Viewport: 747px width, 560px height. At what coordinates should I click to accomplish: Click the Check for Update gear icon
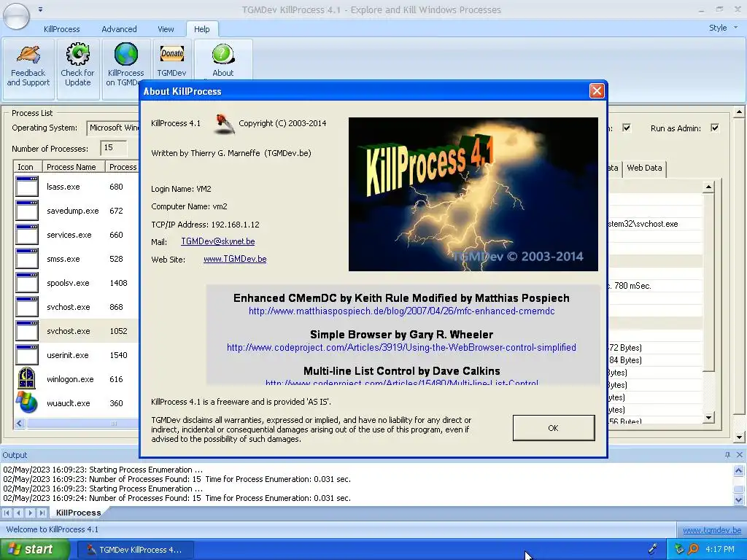click(x=77, y=54)
